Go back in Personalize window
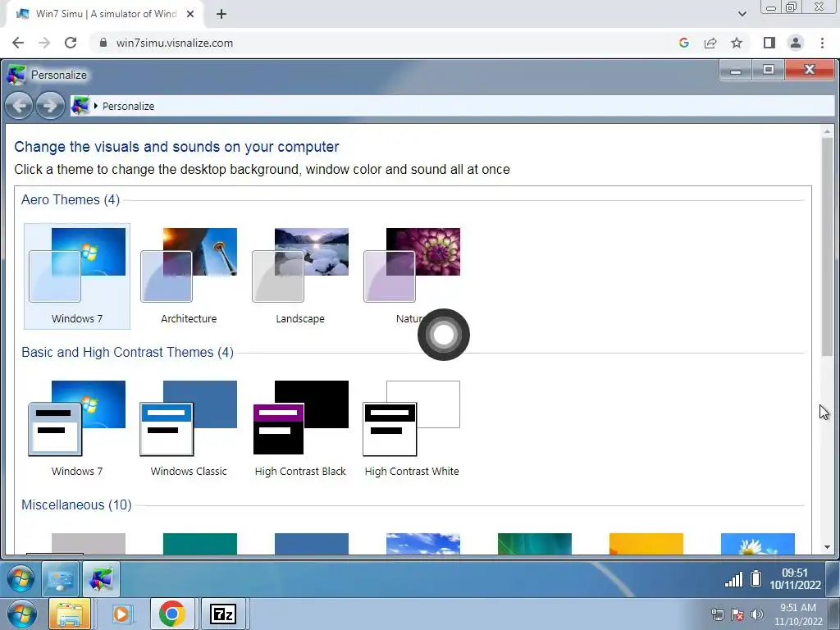Image resolution: width=840 pixels, height=630 pixels. [19, 106]
